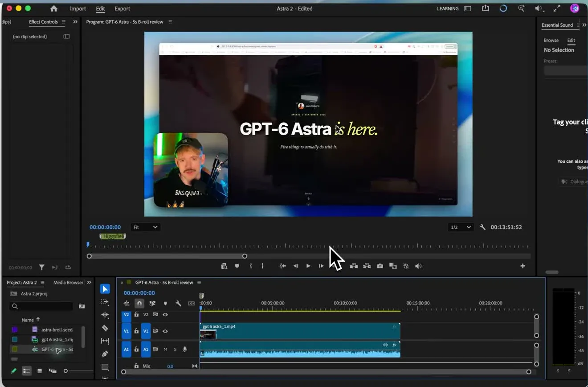Add a marker in the Program monitor
Image resolution: width=588 pixels, height=387 pixels.
click(237, 266)
